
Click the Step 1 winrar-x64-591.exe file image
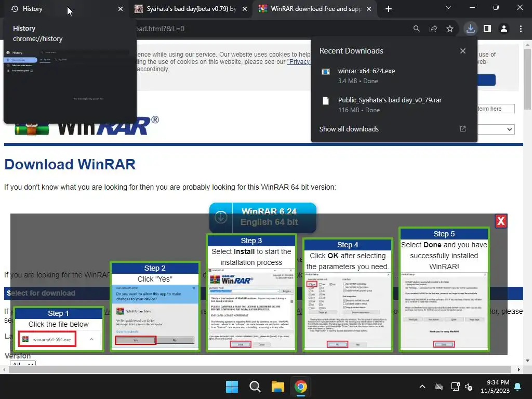[x=47, y=339]
